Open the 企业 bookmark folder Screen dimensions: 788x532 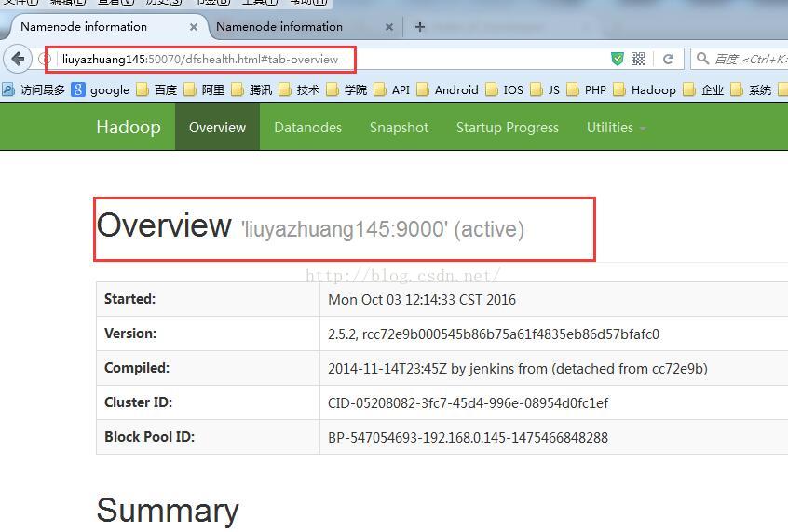[703, 90]
